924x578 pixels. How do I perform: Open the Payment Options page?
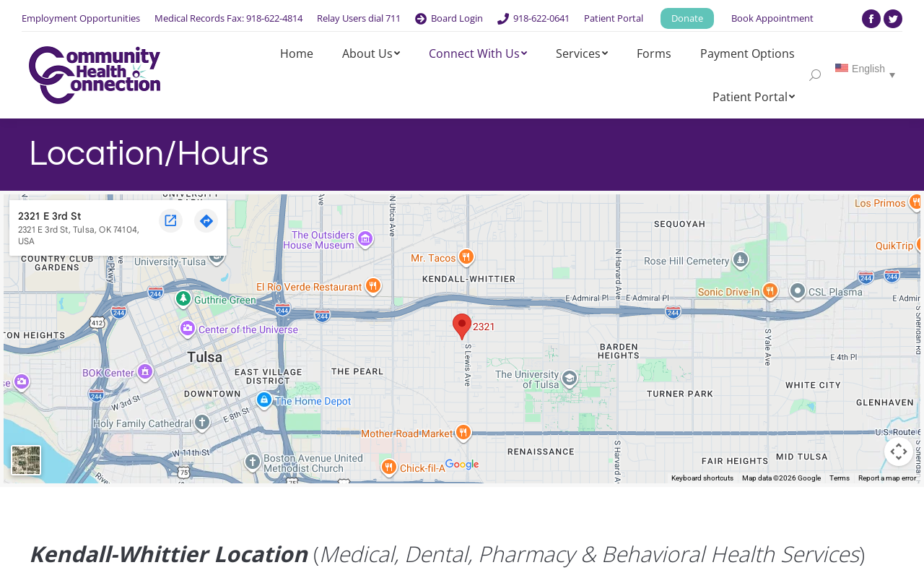pyautogui.click(x=747, y=53)
